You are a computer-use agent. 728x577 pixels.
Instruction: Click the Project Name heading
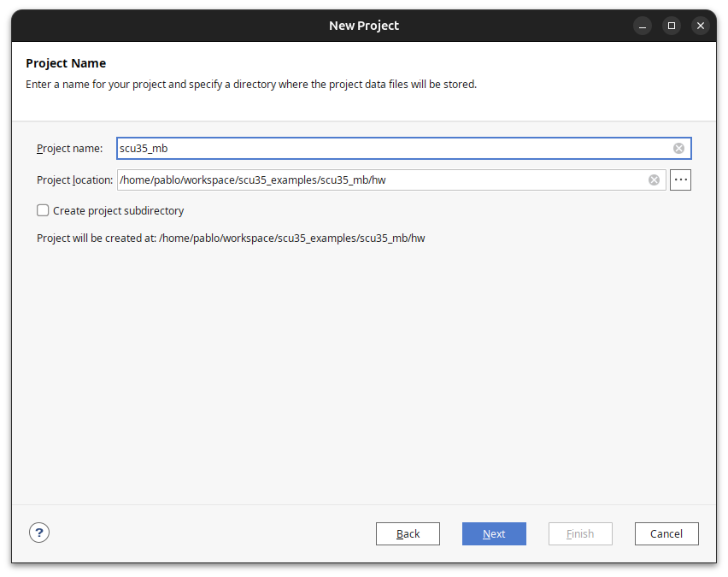(66, 62)
